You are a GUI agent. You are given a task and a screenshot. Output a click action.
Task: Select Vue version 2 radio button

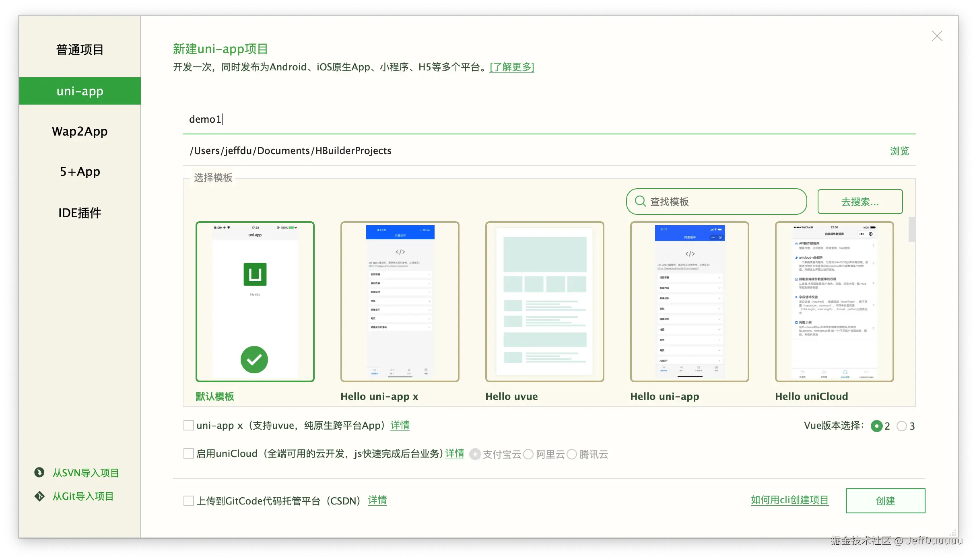pyautogui.click(x=876, y=426)
